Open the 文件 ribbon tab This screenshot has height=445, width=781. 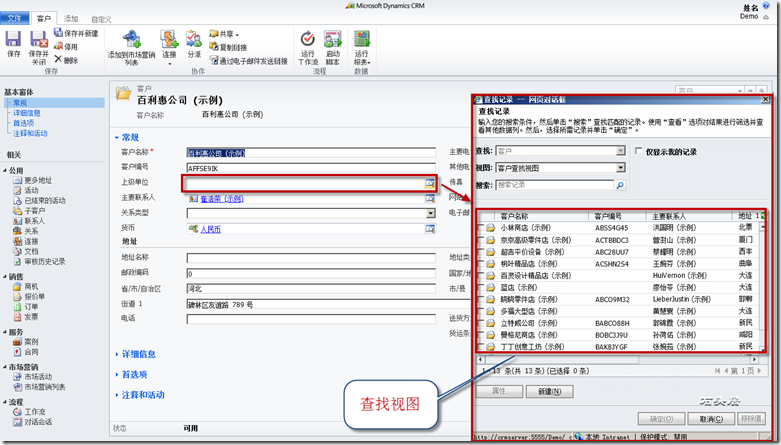pos(15,18)
